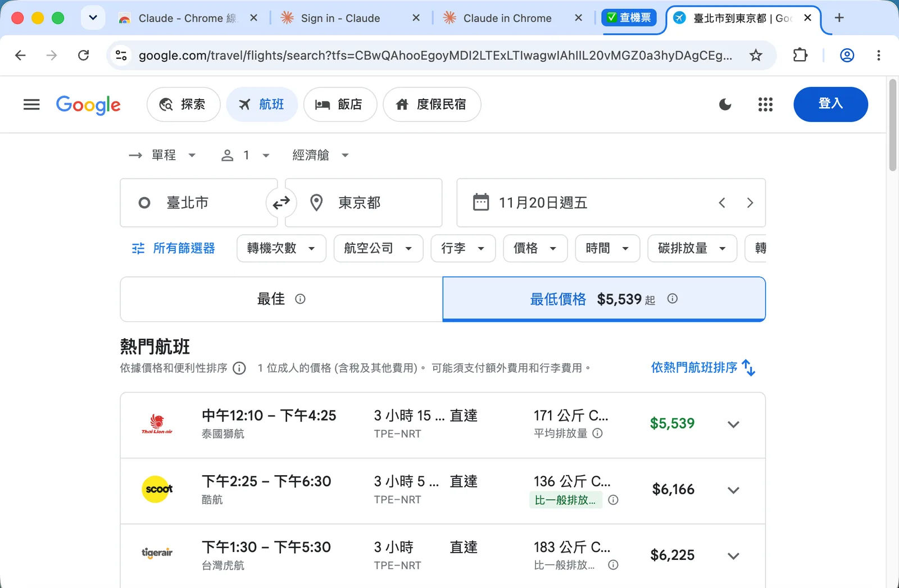Image resolution: width=899 pixels, height=588 pixels.
Task: Open 時間 filter dropdown
Action: click(607, 248)
